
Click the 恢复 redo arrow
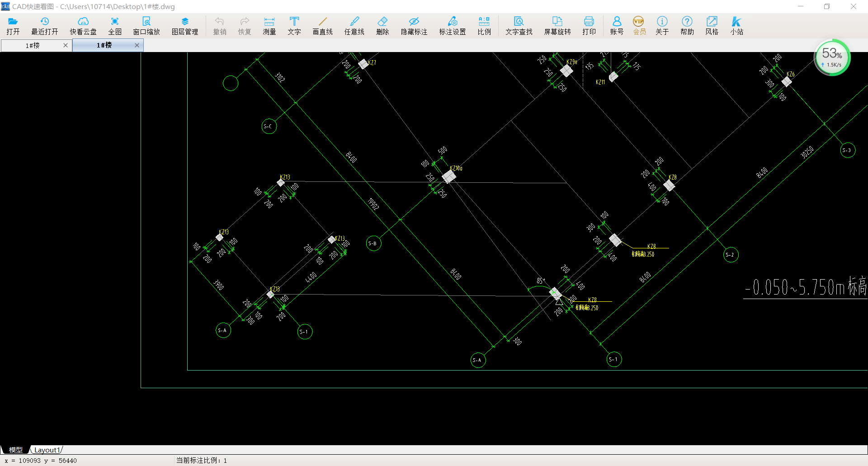[x=245, y=25]
